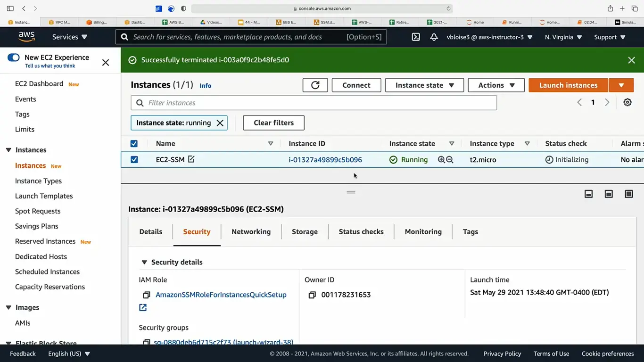The width and height of the screenshot is (644, 362).
Task: Open the instance Tags tab
Action: point(470,232)
